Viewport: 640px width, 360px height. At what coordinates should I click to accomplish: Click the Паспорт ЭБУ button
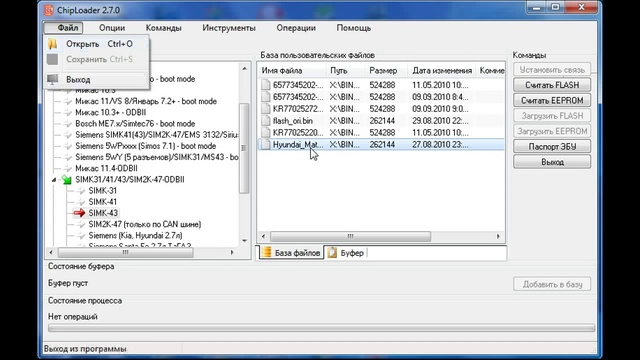tap(552, 146)
